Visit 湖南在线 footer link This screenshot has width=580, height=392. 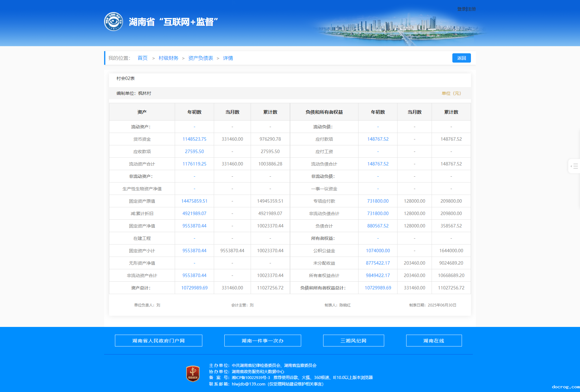point(434,341)
